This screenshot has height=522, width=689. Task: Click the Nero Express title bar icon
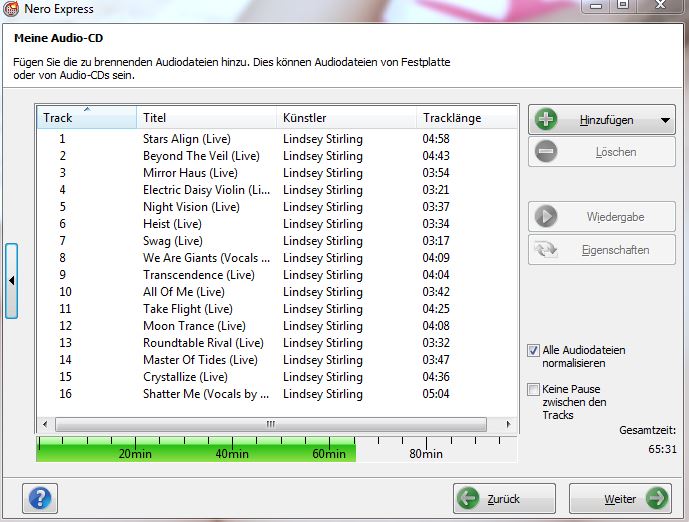click(x=11, y=8)
